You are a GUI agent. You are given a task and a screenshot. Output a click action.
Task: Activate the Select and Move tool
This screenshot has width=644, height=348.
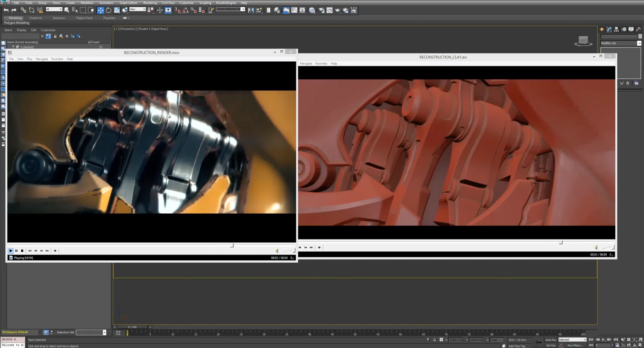pos(100,10)
